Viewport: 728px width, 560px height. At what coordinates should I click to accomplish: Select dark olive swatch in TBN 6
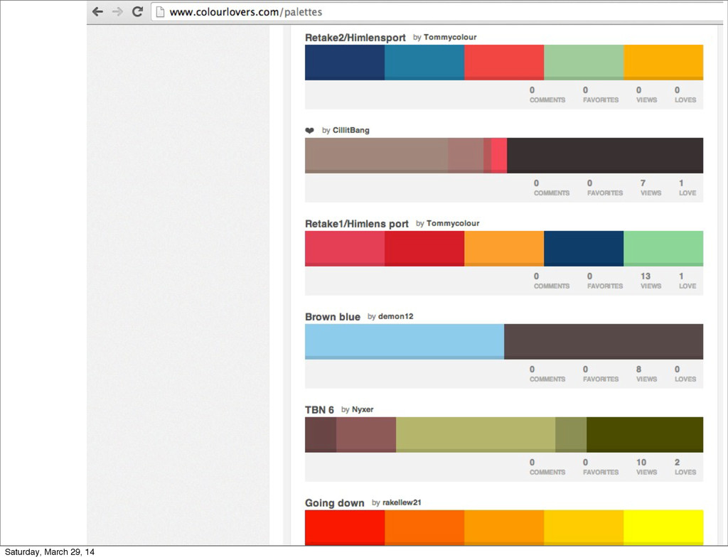[x=645, y=435]
